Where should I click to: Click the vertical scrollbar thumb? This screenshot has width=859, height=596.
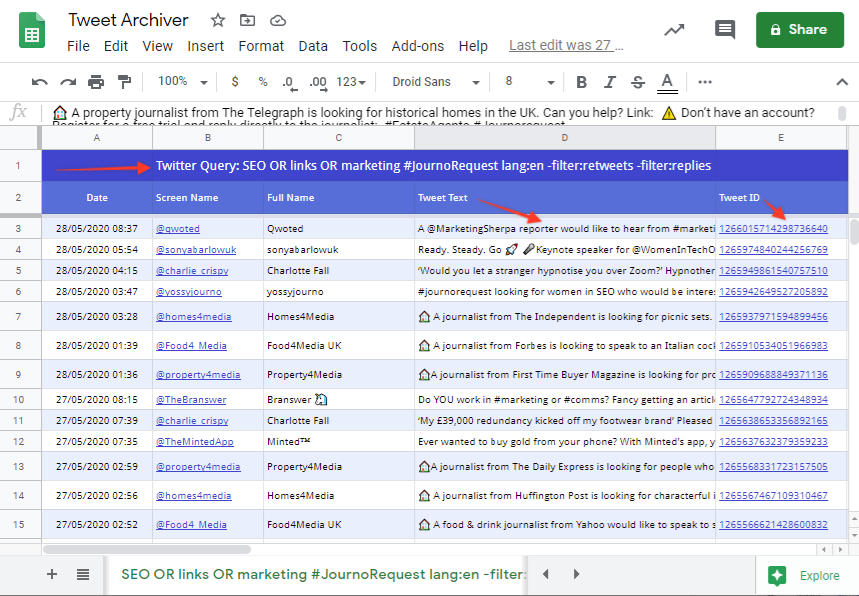(854, 232)
